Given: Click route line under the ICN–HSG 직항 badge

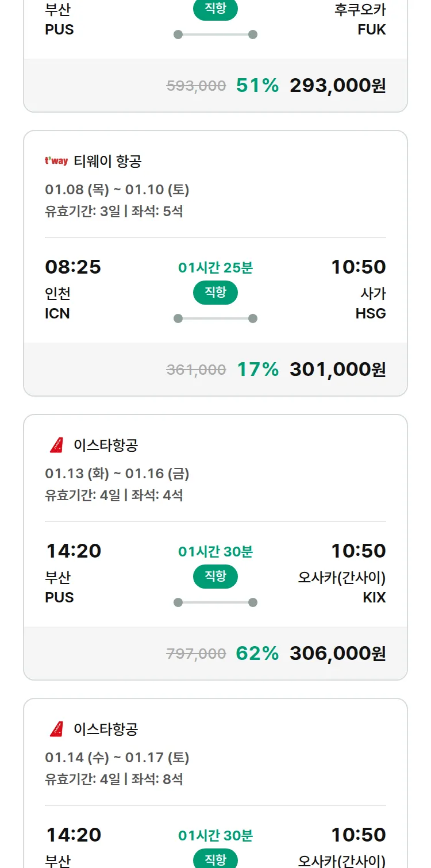Looking at the screenshot, I should pos(215,318).
